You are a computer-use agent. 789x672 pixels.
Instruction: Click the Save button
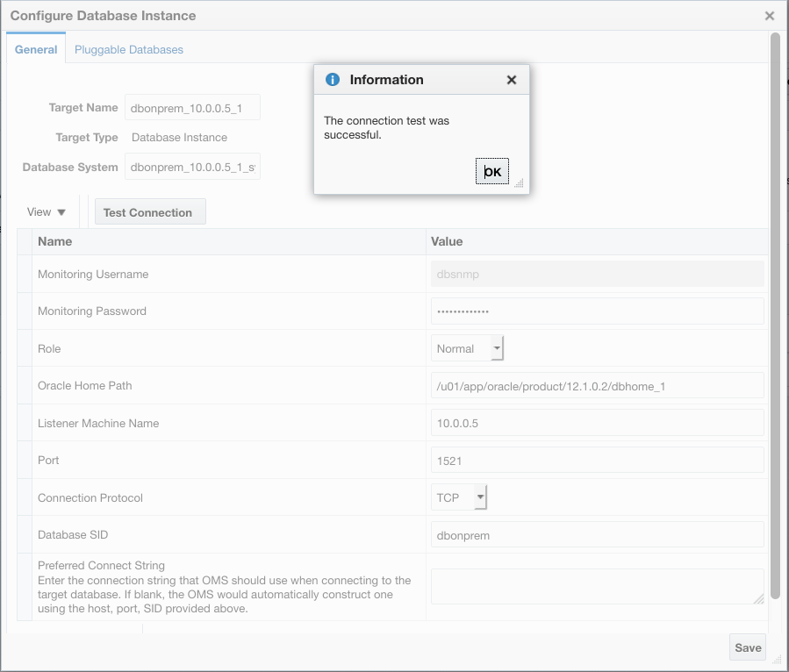pyautogui.click(x=748, y=647)
